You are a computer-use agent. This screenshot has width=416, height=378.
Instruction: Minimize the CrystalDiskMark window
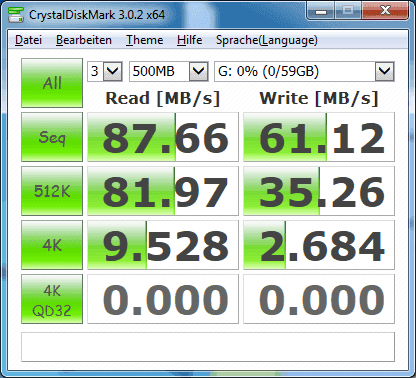click(x=321, y=11)
